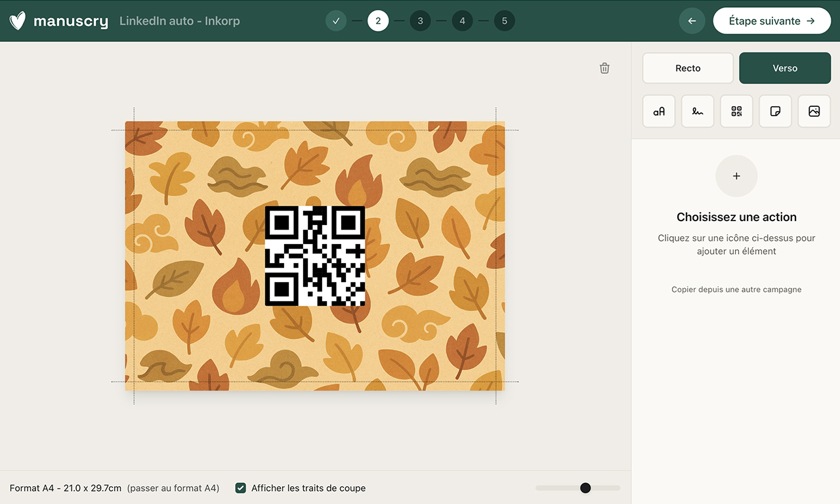Click the back arrow button
The image size is (840, 504).
point(692,21)
